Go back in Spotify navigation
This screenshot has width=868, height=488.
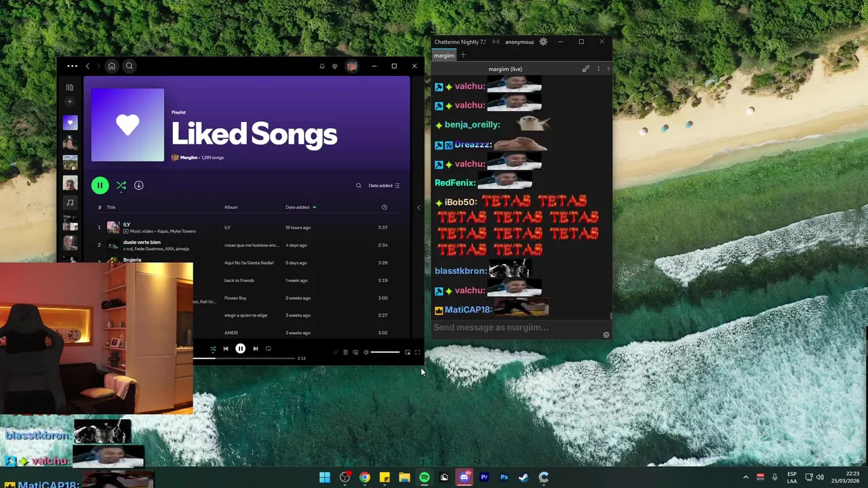87,66
